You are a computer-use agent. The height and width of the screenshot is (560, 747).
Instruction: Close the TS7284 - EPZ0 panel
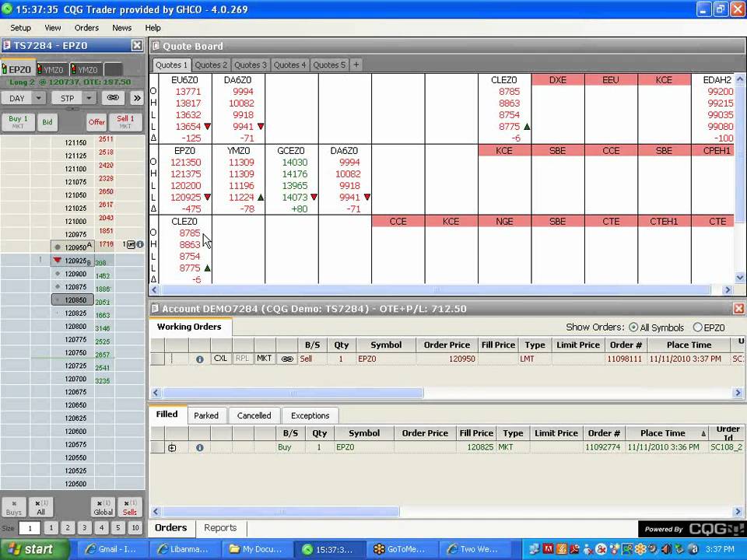pos(137,45)
